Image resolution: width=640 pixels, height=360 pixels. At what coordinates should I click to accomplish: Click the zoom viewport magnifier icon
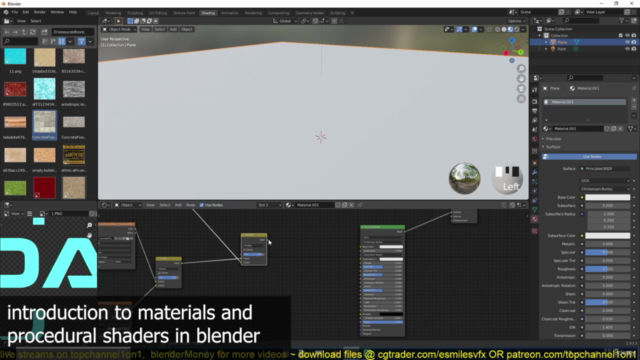521,69
